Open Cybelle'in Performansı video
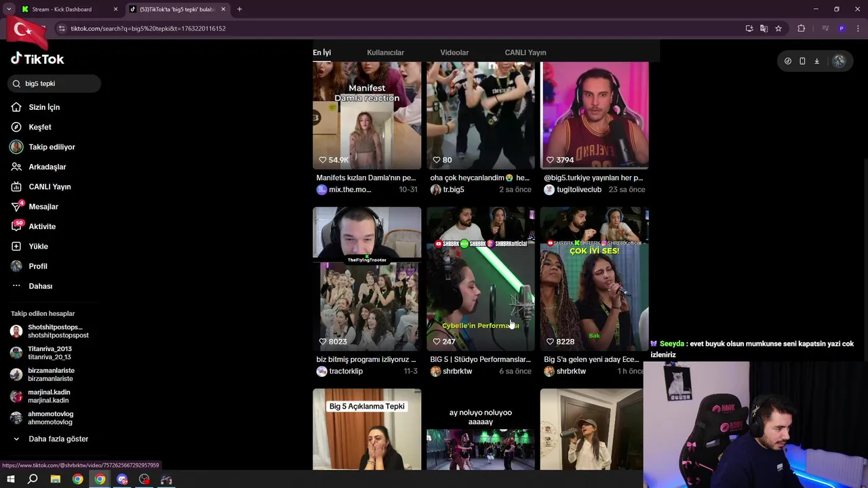This screenshot has height=488, width=868. click(x=481, y=279)
